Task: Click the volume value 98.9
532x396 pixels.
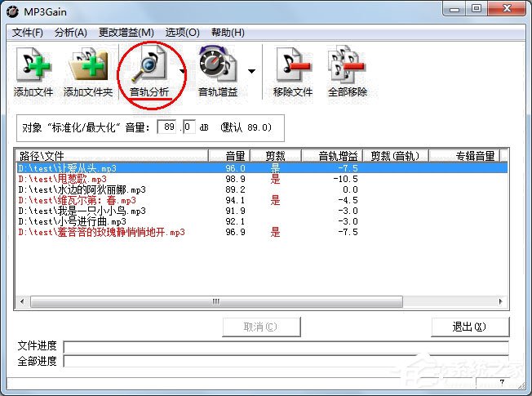Action: click(236, 179)
